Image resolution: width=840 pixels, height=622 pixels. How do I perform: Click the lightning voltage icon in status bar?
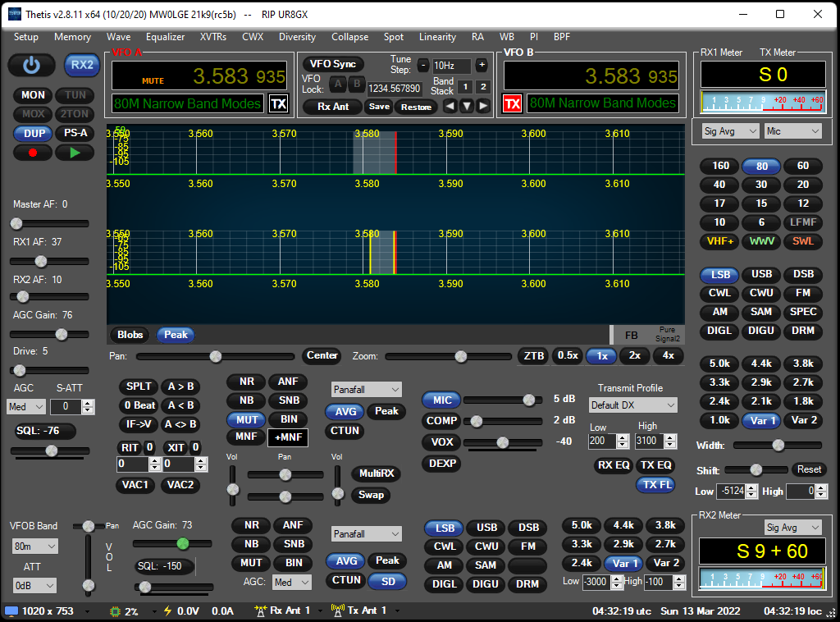(x=167, y=611)
